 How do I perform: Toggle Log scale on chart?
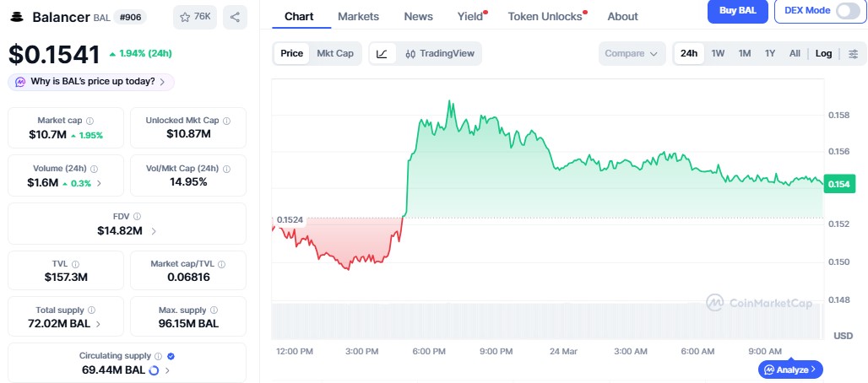pos(824,54)
